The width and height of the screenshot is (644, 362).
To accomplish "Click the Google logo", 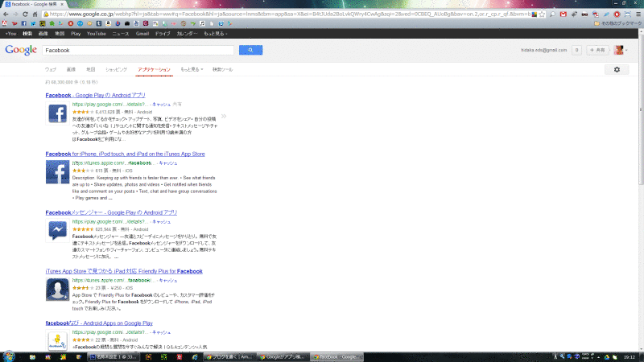I will coord(21,50).
